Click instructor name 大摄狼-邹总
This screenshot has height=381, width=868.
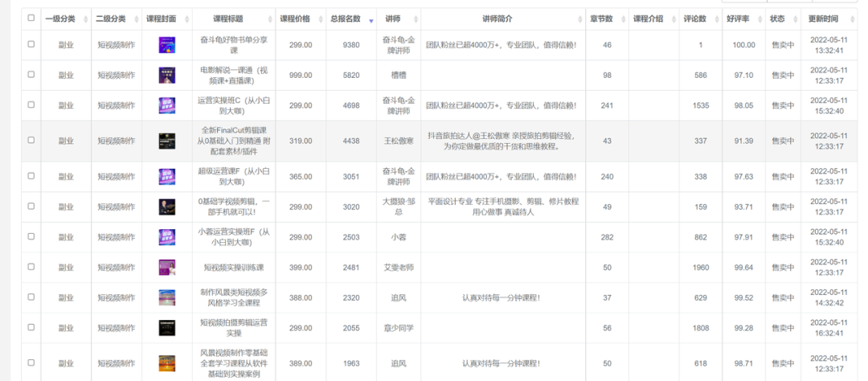[x=399, y=207]
